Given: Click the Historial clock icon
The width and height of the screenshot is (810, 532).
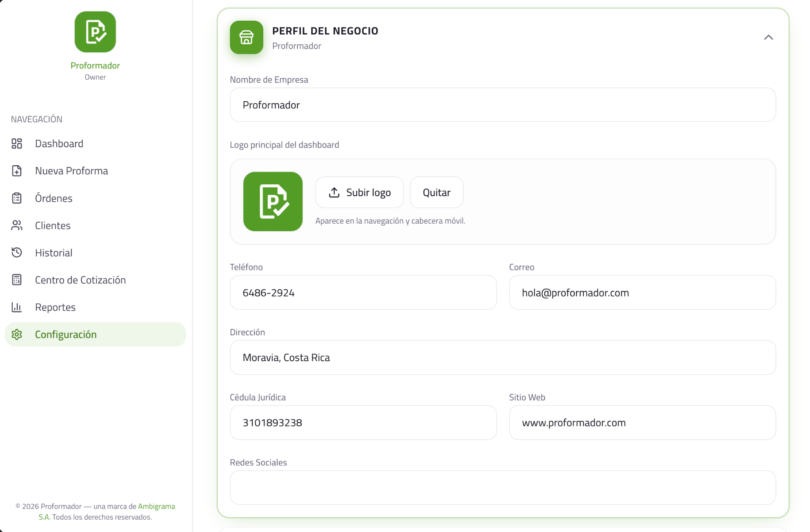Looking at the screenshot, I should coord(17,253).
